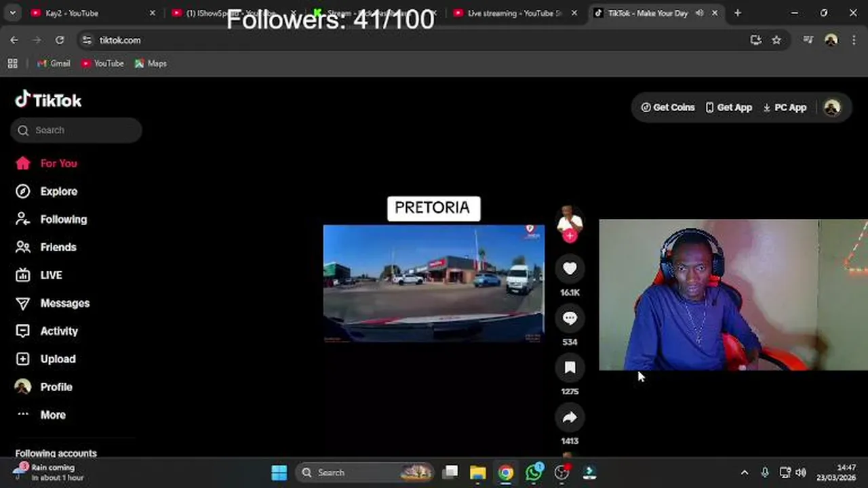Click the Windows taskbar search box
868x488 pixels.
click(366, 472)
